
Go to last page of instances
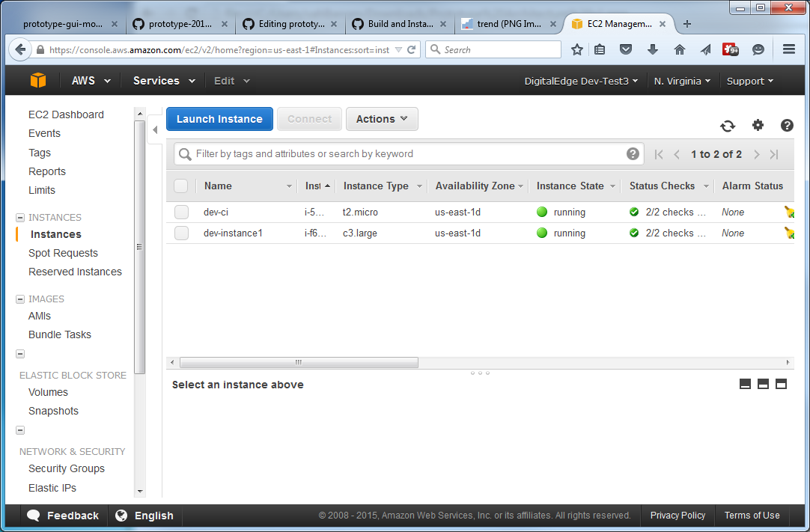[774, 154]
